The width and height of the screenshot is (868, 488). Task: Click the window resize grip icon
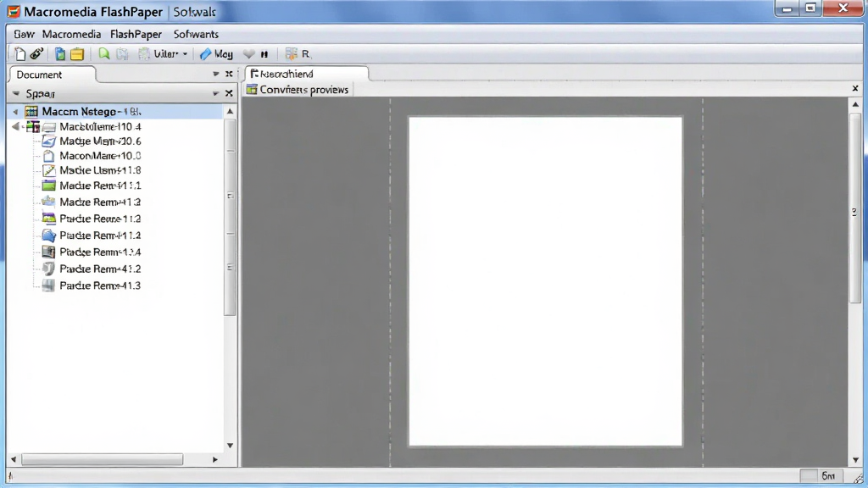click(858, 478)
